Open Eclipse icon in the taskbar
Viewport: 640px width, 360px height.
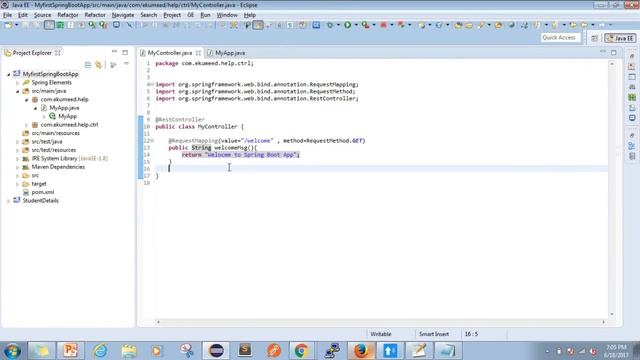click(x=216, y=351)
